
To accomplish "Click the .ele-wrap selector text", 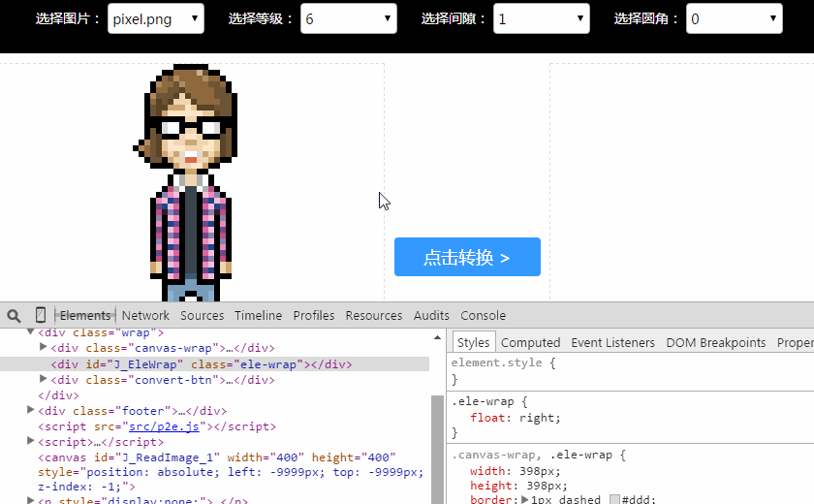I will 483,402.
